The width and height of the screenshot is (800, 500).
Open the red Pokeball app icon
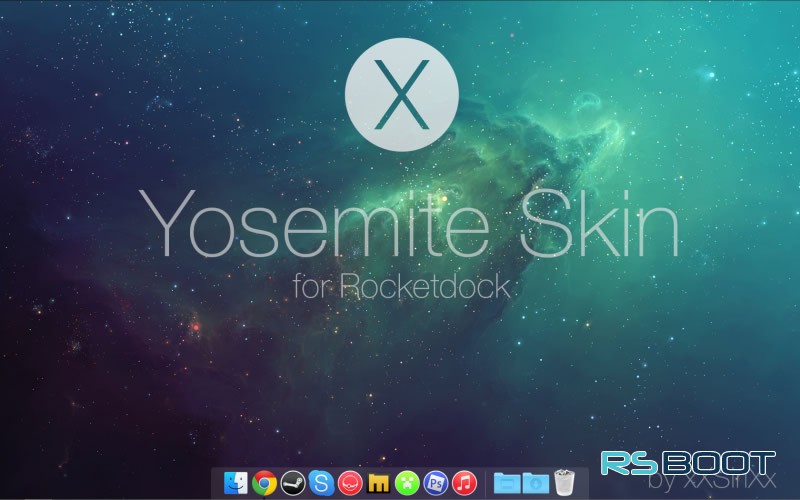tap(350, 483)
